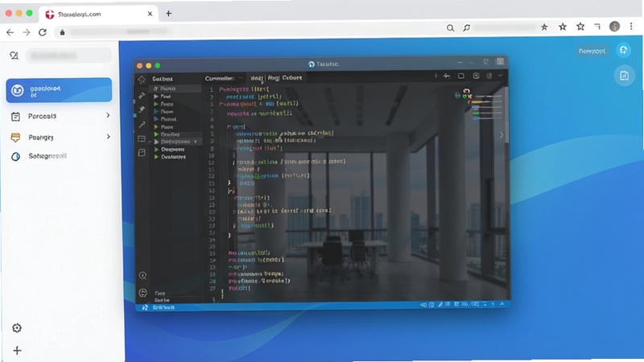Image resolution: width=644 pixels, height=362 pixels.
Task: Click the browser forward arrow
Action: click(27, 32)
